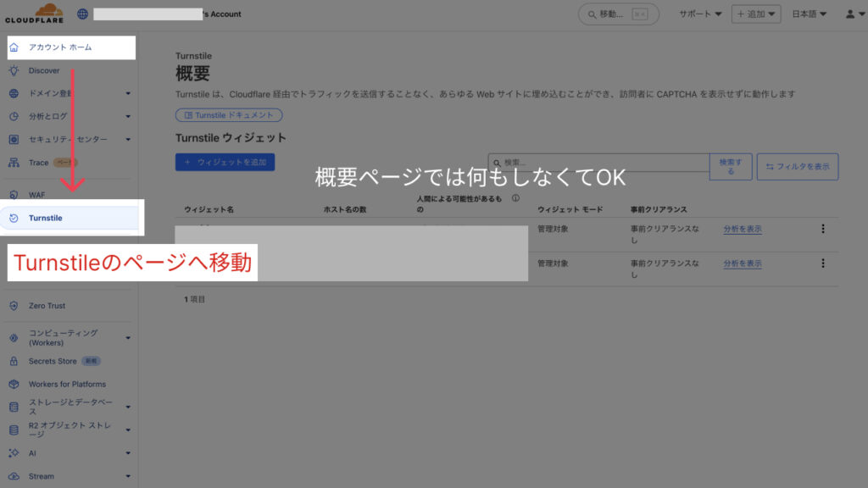868x488 pixels.
Task: Click the Secrets Store lock icon
Action: point(14,361)
